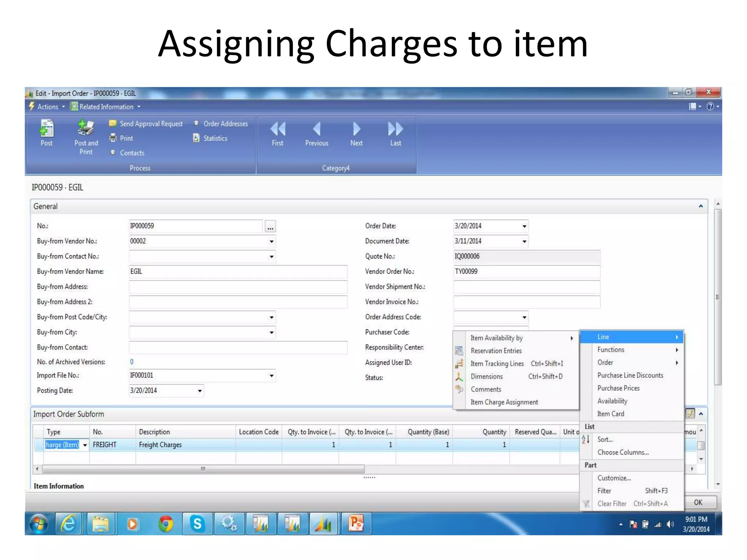Select Item Charge Assignment menu entry

(504, 402)
